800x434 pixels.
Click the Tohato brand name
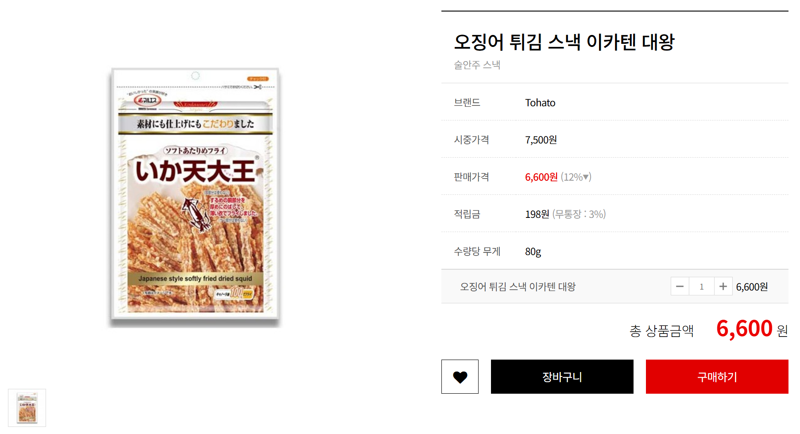coord(540,103)
